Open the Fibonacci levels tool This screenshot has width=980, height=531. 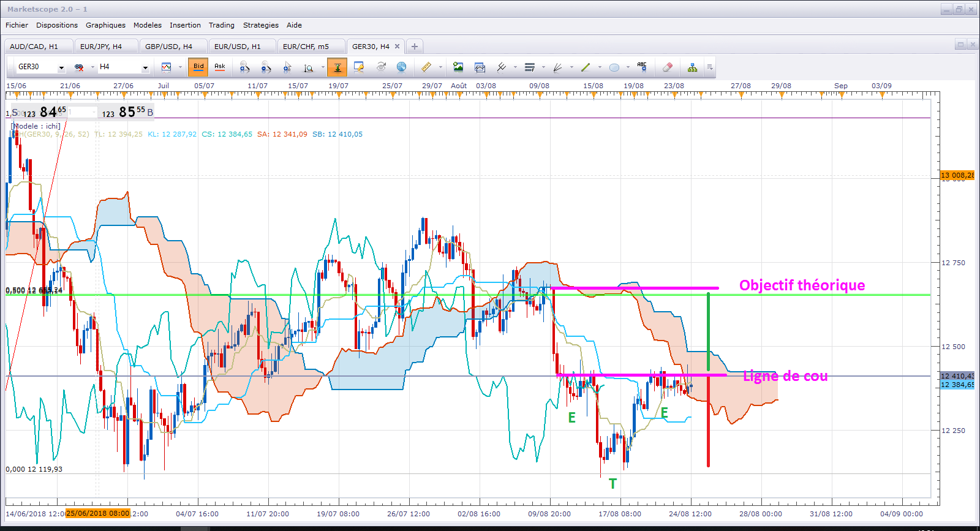click(x=530, y=67)
